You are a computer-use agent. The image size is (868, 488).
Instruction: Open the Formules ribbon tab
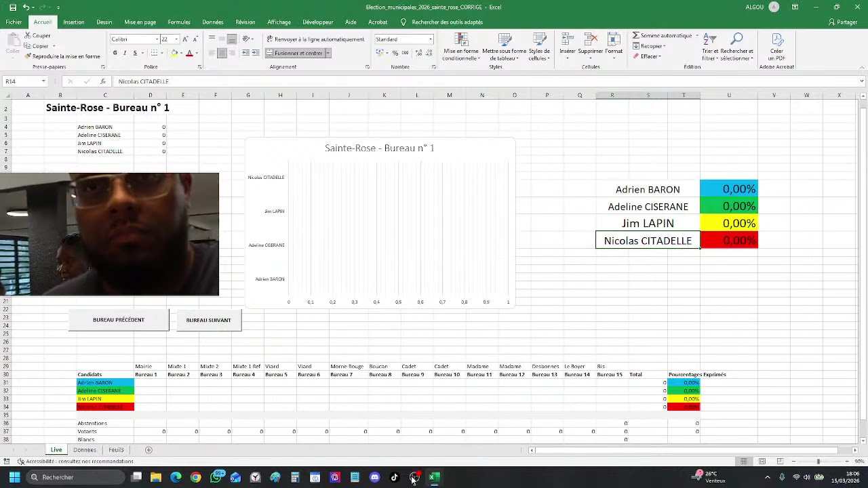click(x=179, y=22)
